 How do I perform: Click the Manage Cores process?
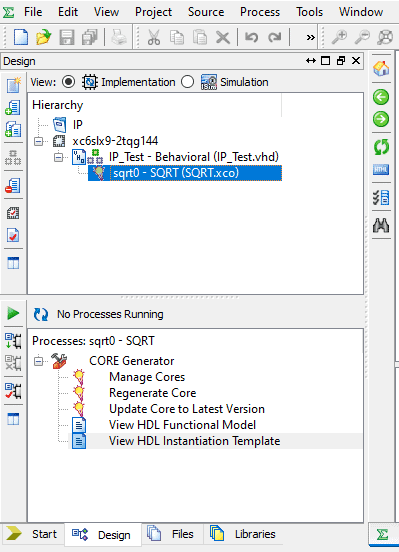coord(147,377)
